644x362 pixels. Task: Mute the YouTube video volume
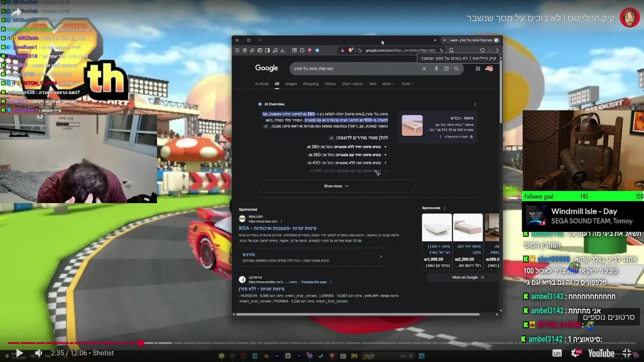click(39, 353)
